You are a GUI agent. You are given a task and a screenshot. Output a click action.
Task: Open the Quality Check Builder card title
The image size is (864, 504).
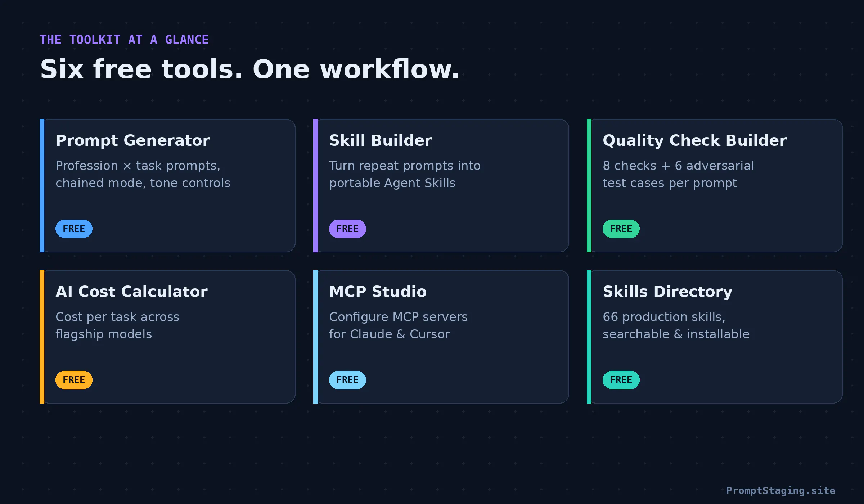click(x=695, y=140)
